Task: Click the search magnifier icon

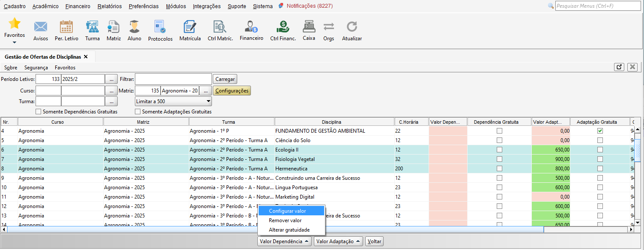Action: click(x=551, y=6)
